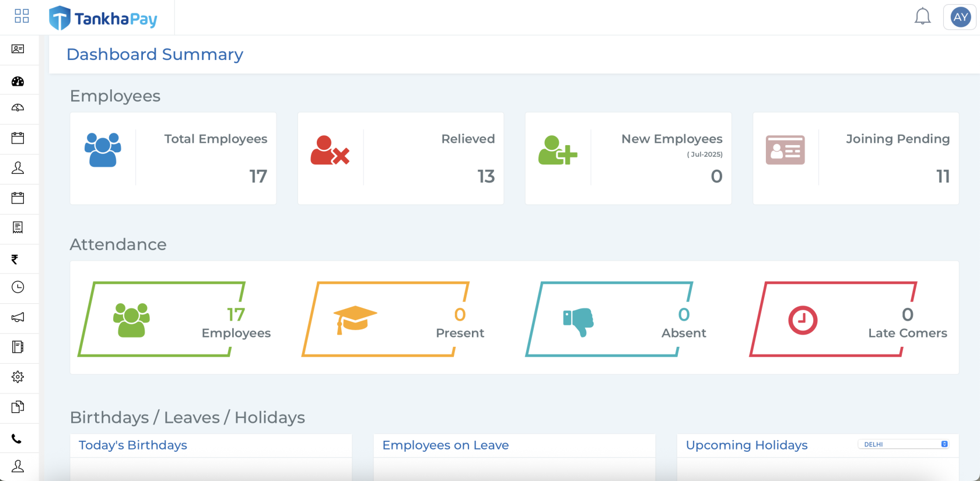Select the outline speedometer sidebar icon
This screenshot has width=980, height=481.
(18, 108)
